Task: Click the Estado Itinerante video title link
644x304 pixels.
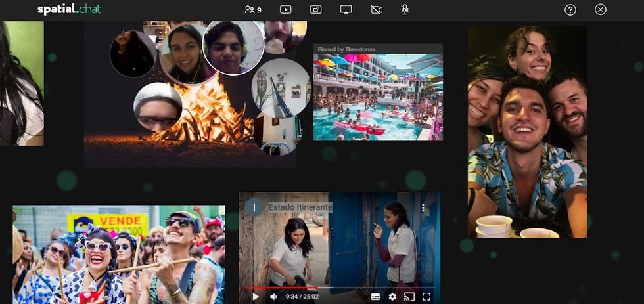Action: (300, 207)
